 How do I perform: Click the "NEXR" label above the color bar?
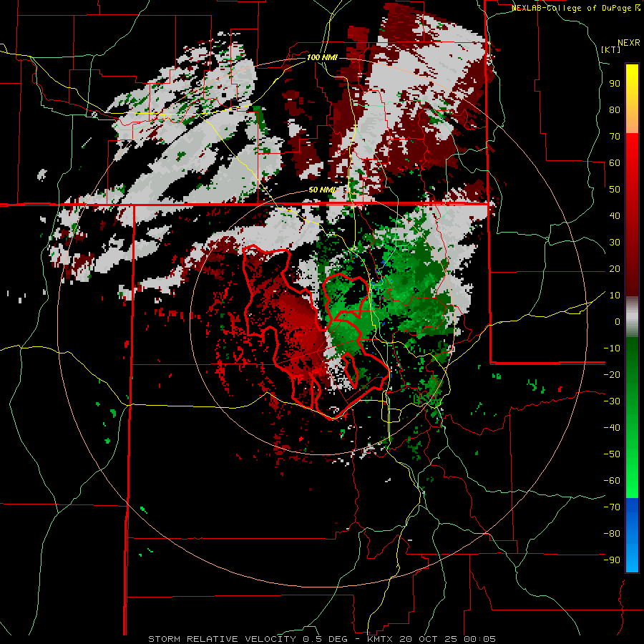point(629,43)
